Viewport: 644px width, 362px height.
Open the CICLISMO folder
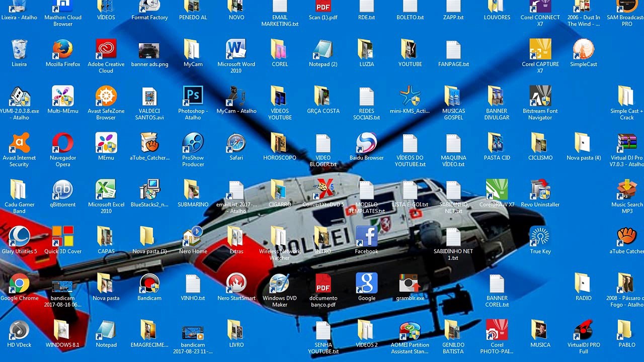click(x=540, y=143)
